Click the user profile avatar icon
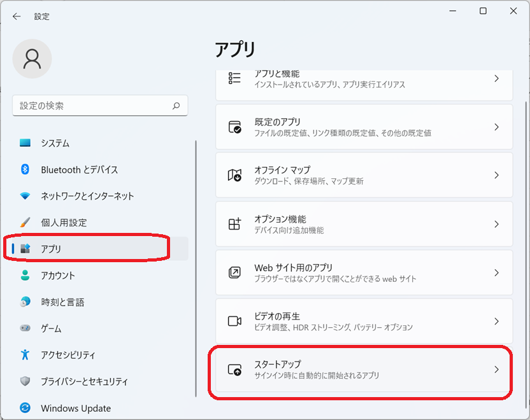The image size is (530, 420). pyautogui.click(x=32, y=59)
